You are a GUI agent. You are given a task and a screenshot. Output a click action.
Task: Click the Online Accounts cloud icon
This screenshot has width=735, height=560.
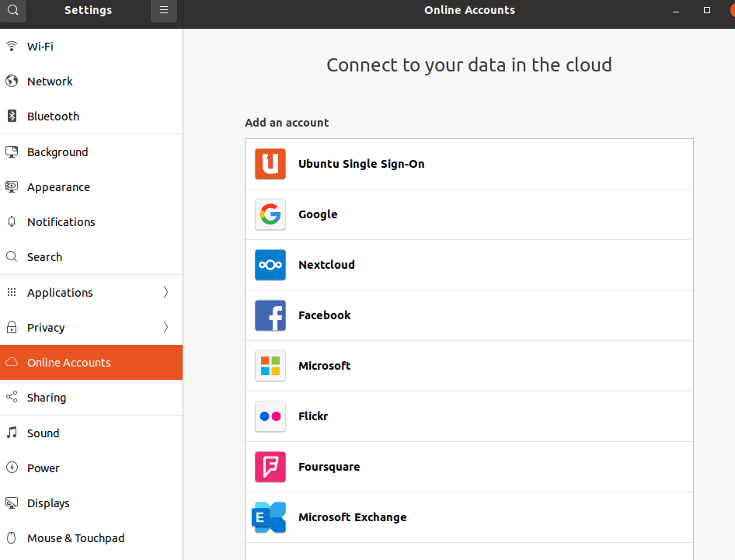(12, 362)
